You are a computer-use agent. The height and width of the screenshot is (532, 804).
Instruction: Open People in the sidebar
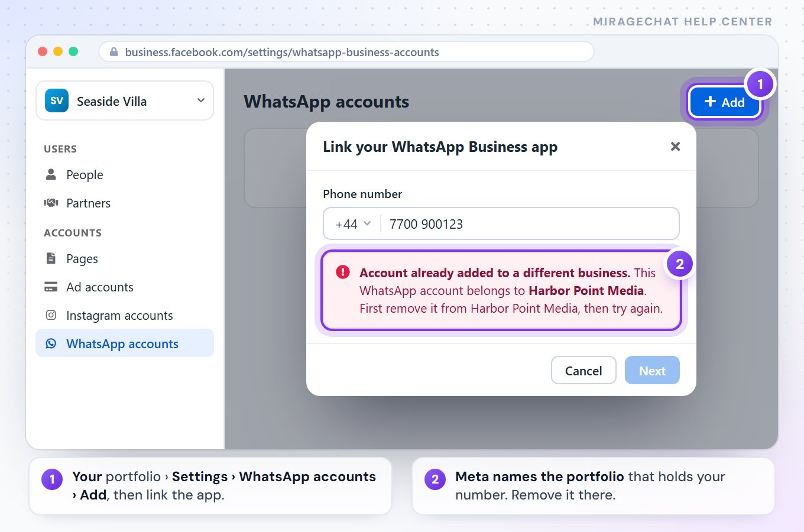point(125,174)
